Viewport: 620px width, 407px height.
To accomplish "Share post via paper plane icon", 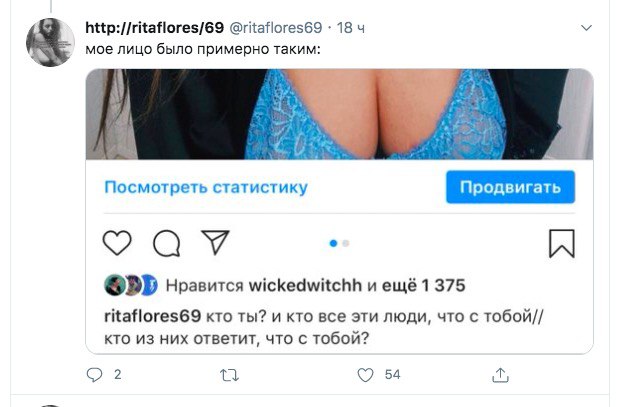I will coord(215,242).
